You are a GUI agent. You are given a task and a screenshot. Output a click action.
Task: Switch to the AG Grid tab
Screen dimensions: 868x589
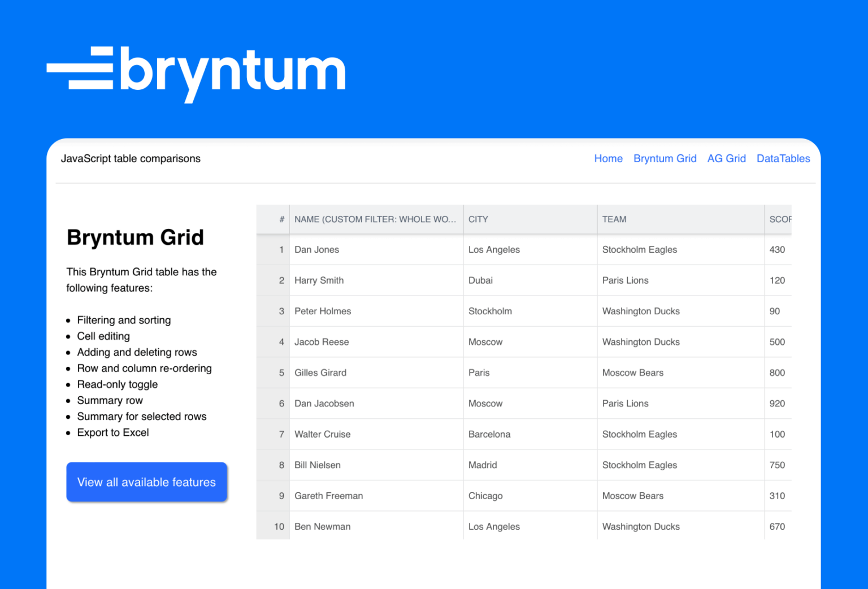click(x=727, y=158)
